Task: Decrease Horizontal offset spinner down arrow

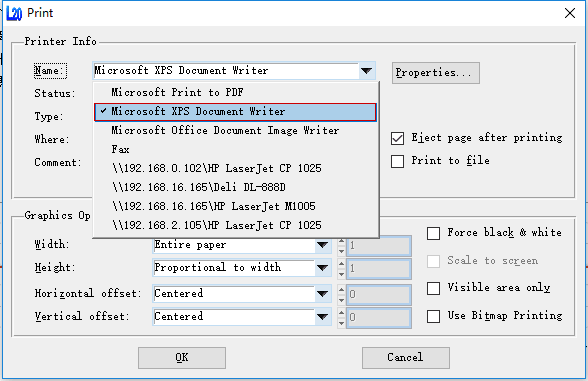Action: (x=341, y=300)
